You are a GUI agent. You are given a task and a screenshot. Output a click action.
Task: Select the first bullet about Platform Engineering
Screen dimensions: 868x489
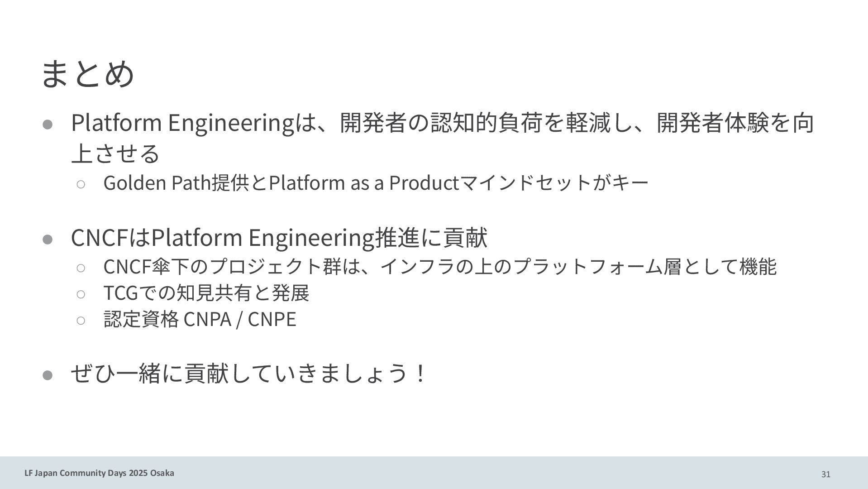443,138
